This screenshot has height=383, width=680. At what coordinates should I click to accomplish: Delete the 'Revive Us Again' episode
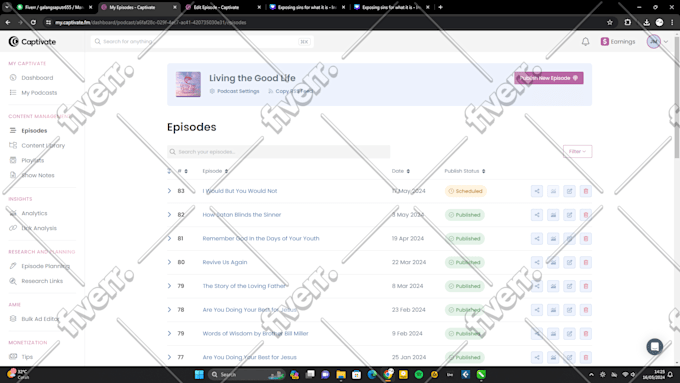point(586,262)
